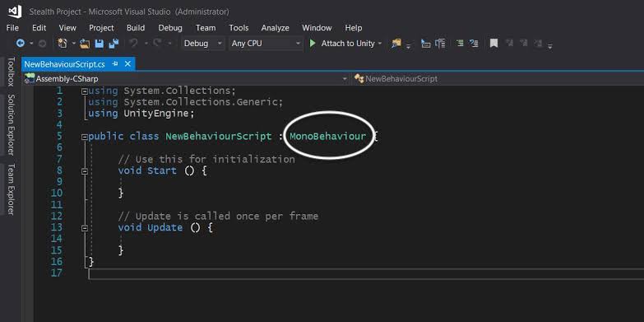Click the Navigate Backward arrow icon
The height and width of the screenshot is (322, 644).
pos(20,43)
